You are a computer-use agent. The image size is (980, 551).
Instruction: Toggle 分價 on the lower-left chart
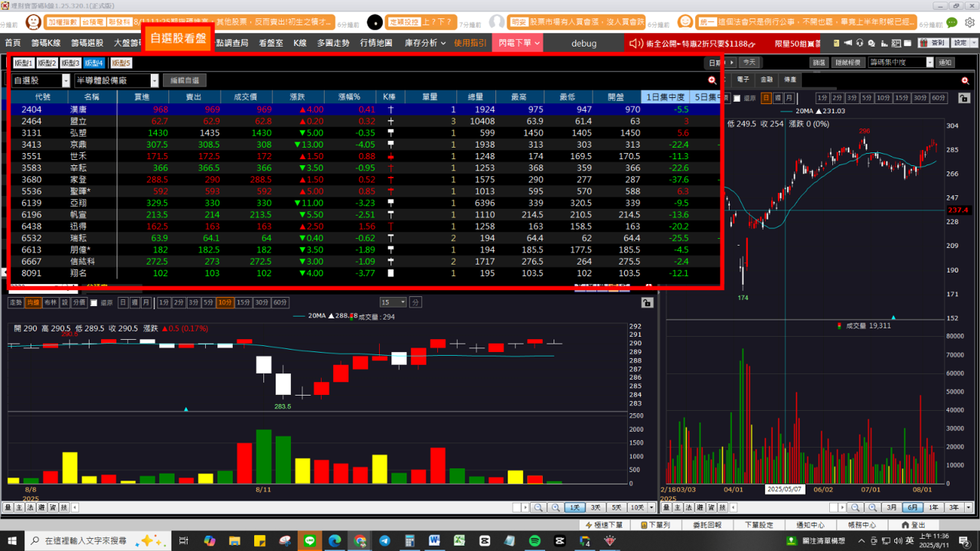pyautogui.click(x=80, y=303)
